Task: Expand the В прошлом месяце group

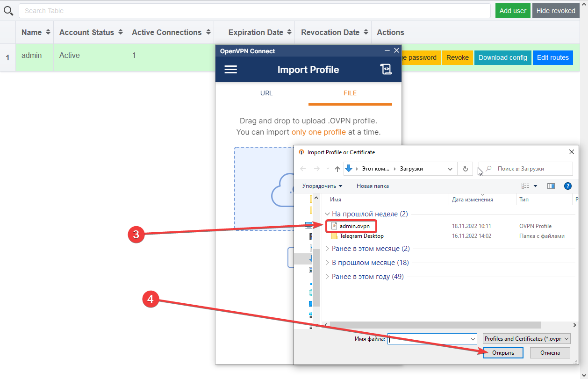Action: point(327,263)
